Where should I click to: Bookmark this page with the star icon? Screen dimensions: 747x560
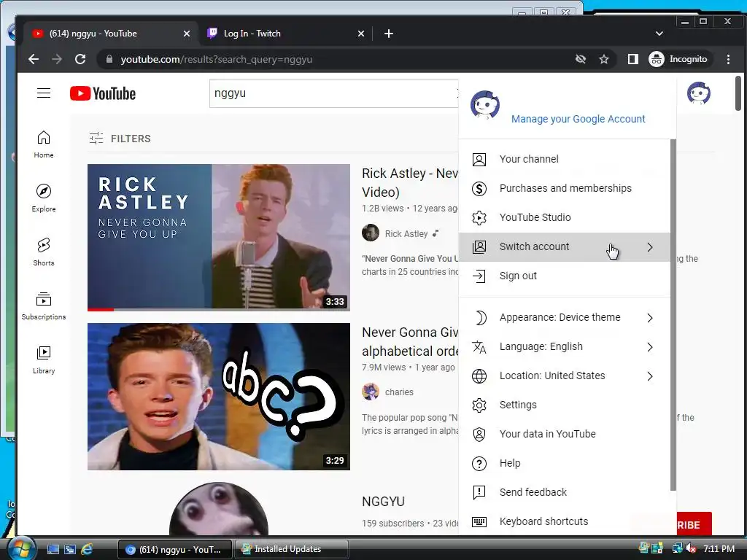[x=604, y=59]
